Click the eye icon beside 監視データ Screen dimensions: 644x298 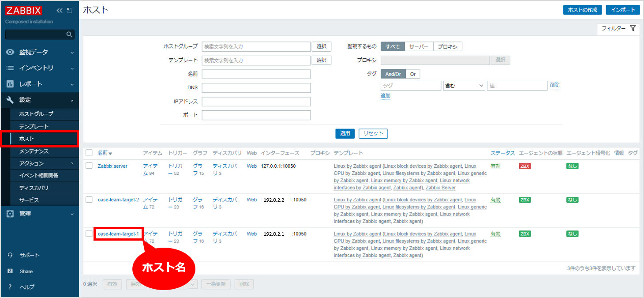[x=10, y=52]
